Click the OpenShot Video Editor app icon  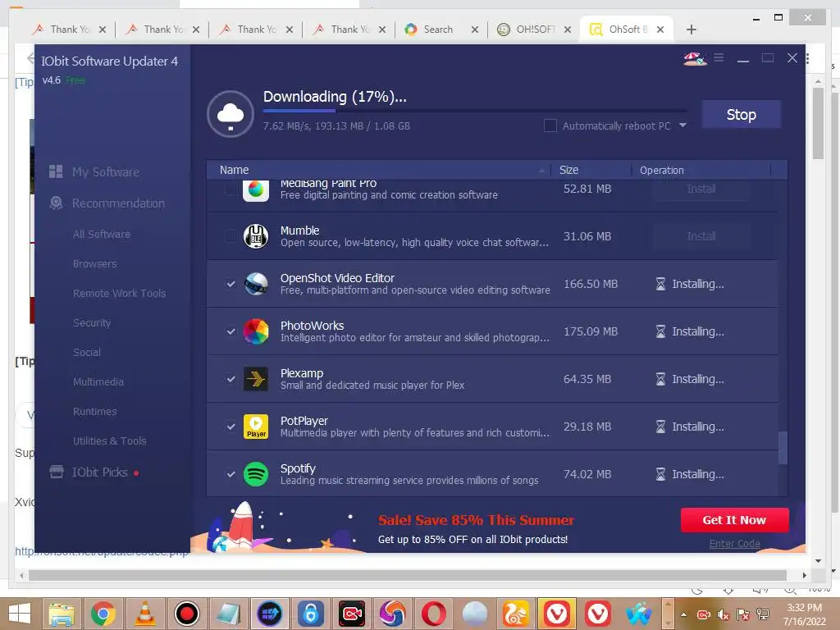(256, 284)
